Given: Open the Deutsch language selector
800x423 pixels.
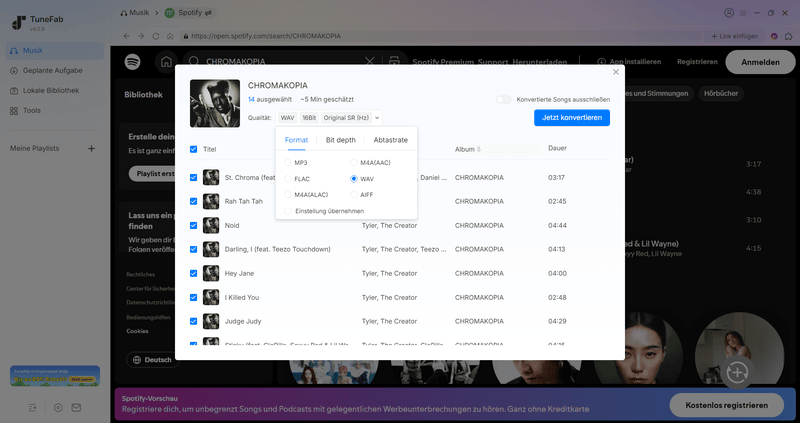Looking at the screenshot, I should tap(153, 360).
